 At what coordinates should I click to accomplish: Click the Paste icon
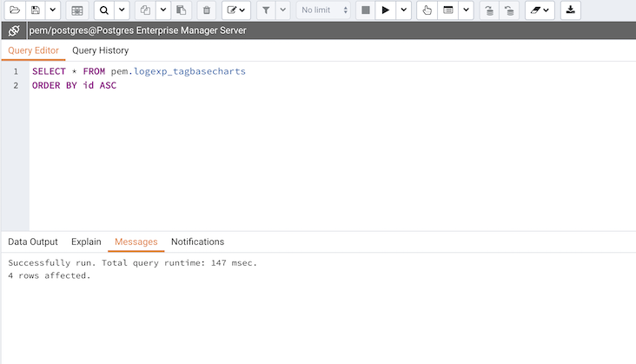(x=182, y=10)
